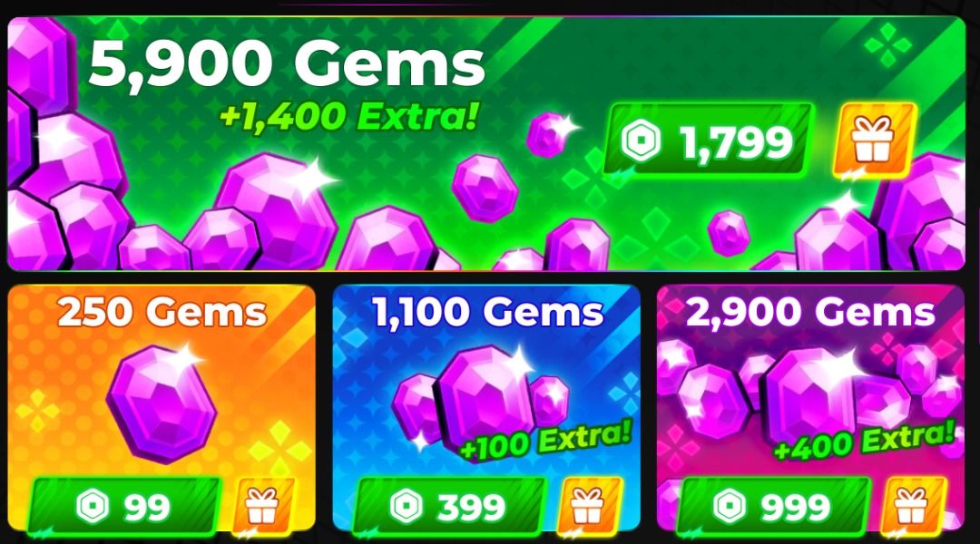Image resolution: width=980 pixels, height=544 pixels.
Task: Click the Robux icon beside 1,799
Action: point(641,141)
